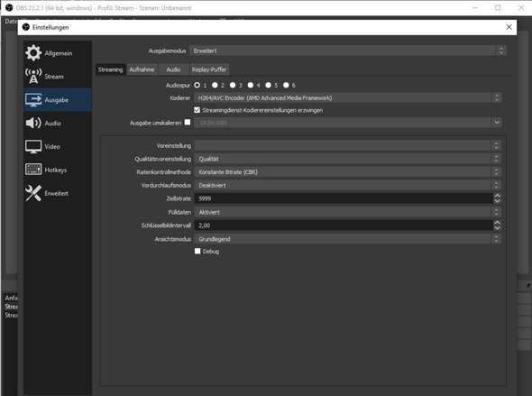This screenshot has width=532, height=396.
Task: Open the Stream antenna icon section
Action: 33,76
